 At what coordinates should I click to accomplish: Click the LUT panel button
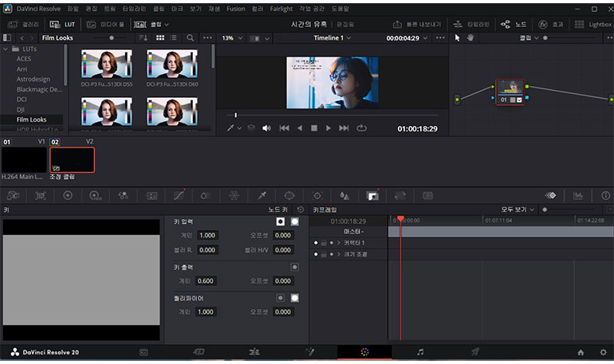tap(65, 24)
